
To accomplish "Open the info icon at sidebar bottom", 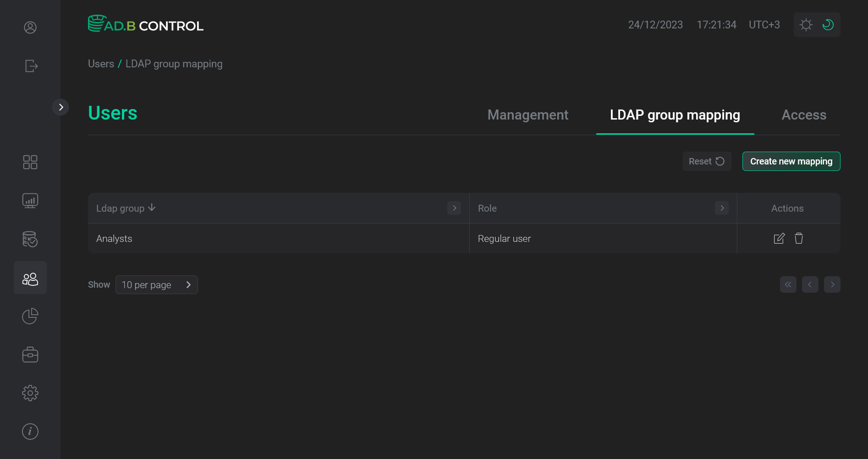I will click(30, 431).
